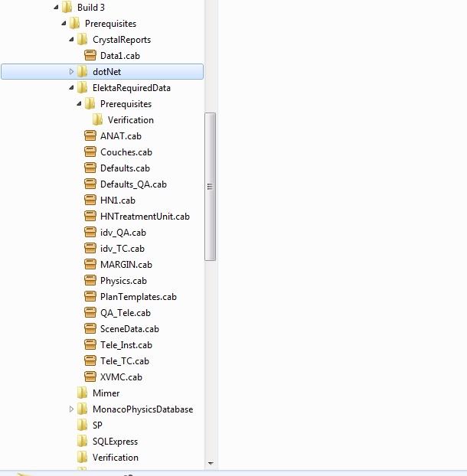The image size is (467, 476).
Task: Select the HNTreatmentUnit.cab item
Action: (x=145, y=217)
